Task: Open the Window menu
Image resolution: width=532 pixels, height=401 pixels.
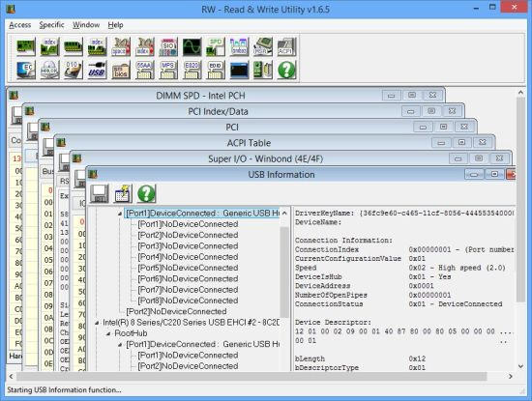Action: pyautogui.click(x=86, y=25)
